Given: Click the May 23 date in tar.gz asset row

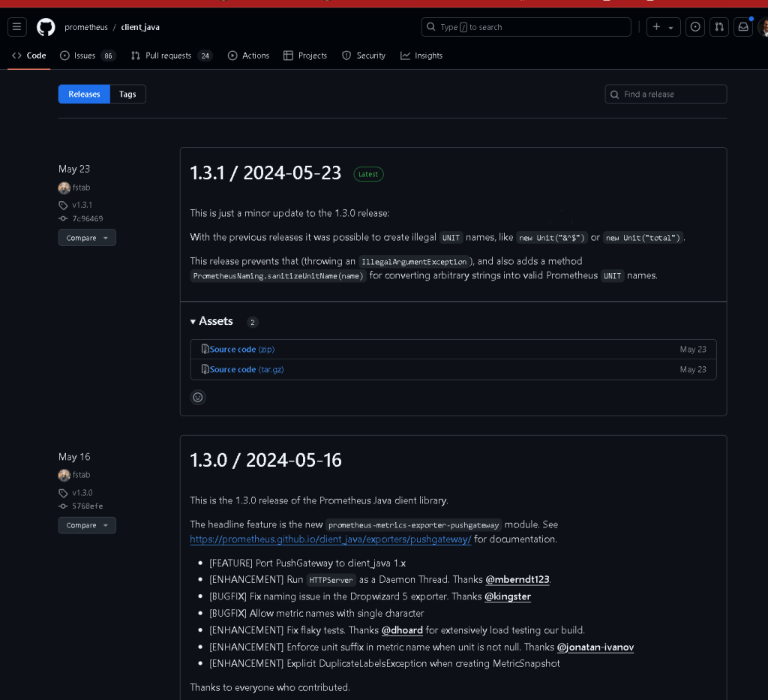Looking at the screenshot, I should click(692, 369).
